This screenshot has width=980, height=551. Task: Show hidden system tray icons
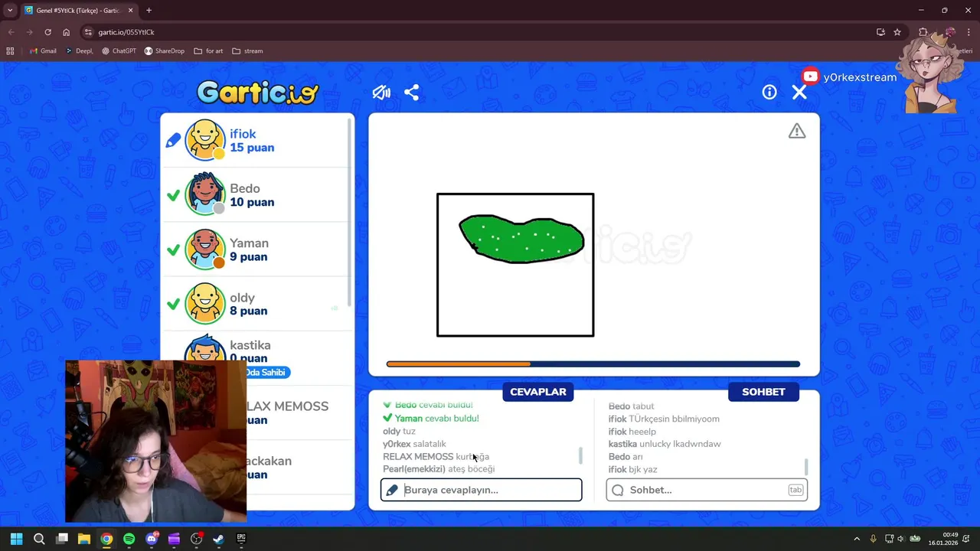coord(857,539)
